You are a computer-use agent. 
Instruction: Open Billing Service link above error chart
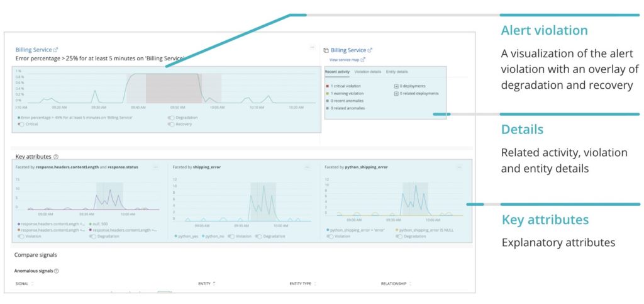(34, 50)
